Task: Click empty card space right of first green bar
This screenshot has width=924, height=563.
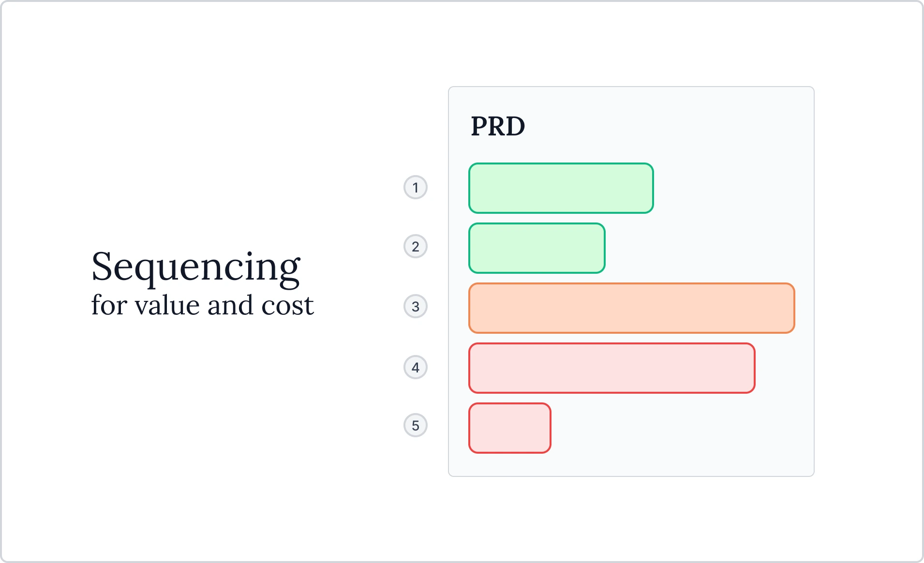Action: coord(730,188)
